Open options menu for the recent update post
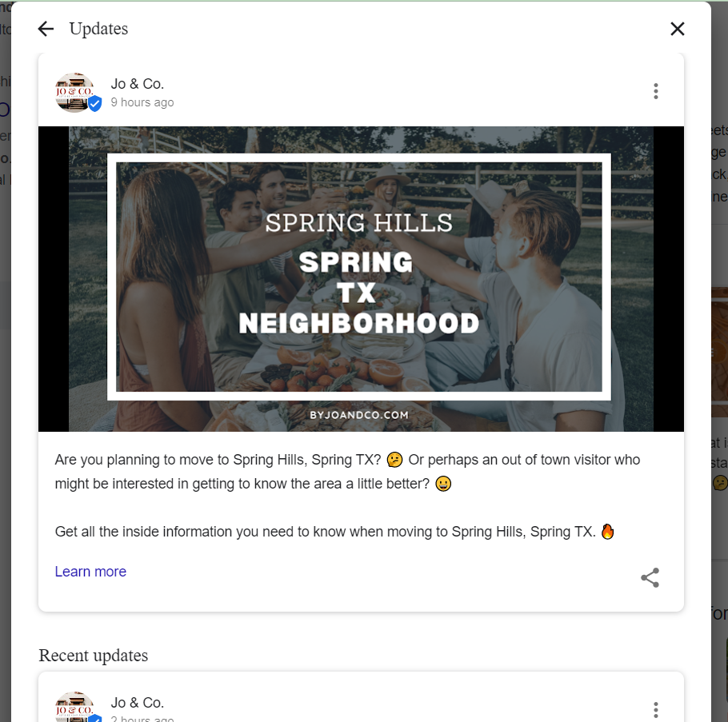This screenshot has height=722, width=728. (x=655, y=710)
